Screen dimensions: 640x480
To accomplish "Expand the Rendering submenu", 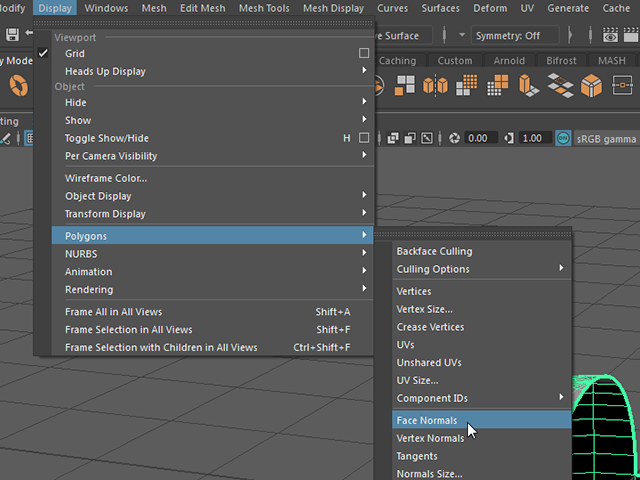I will click(364, 289).
